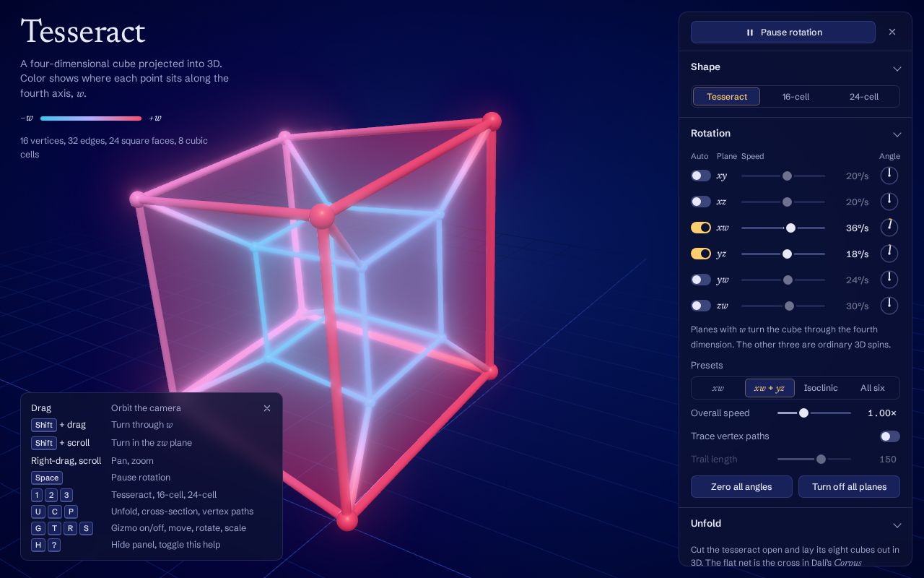The height and width of the screenshot is (578, 924).
Task: Click the zw plane angle dial
Action: click(889, 306)
